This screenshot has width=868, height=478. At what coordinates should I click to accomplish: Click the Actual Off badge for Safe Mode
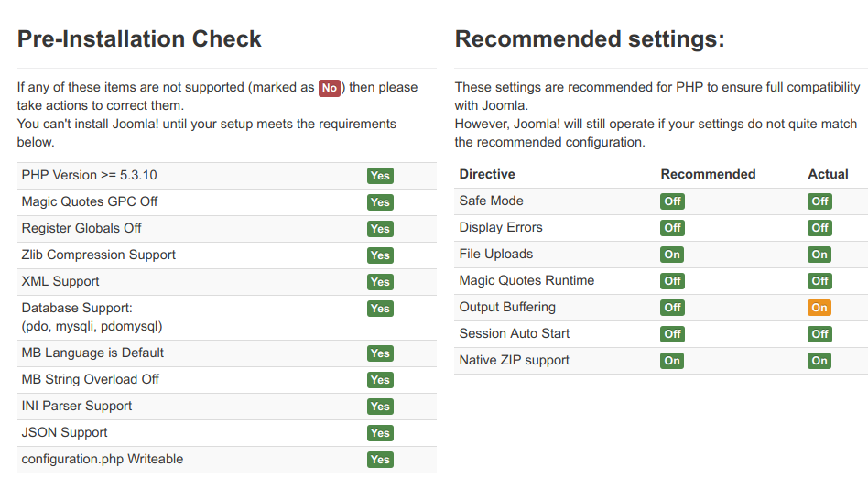[819, 201]
